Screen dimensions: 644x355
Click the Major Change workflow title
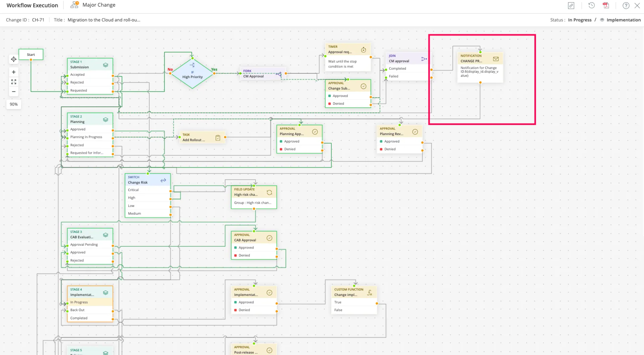coord(99,5)
